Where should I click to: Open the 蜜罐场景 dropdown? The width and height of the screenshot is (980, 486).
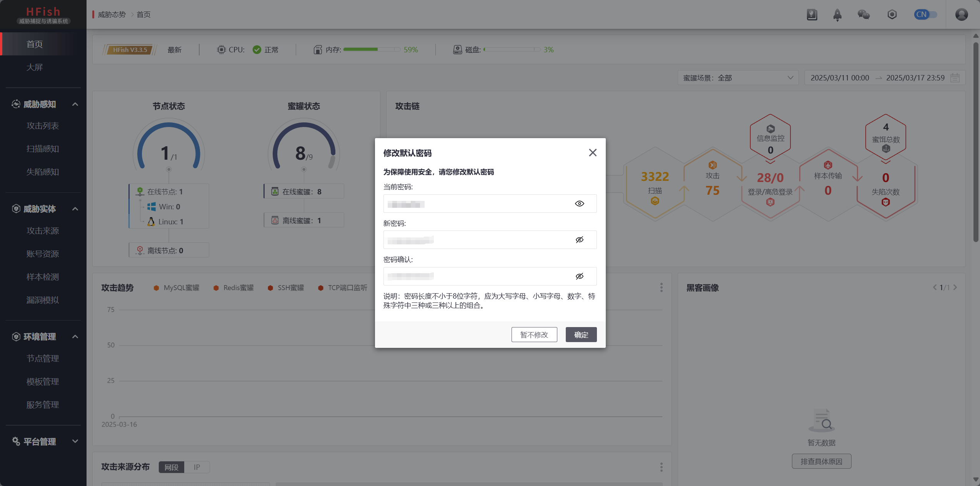coord(738,78)
